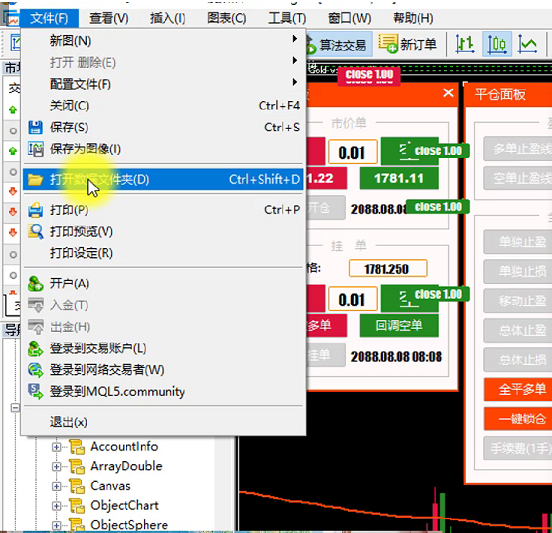Image resolution: width=552 pixels, height=533 pixels.
Task: Click the 1781.250 pending price field
Action: 388,269
